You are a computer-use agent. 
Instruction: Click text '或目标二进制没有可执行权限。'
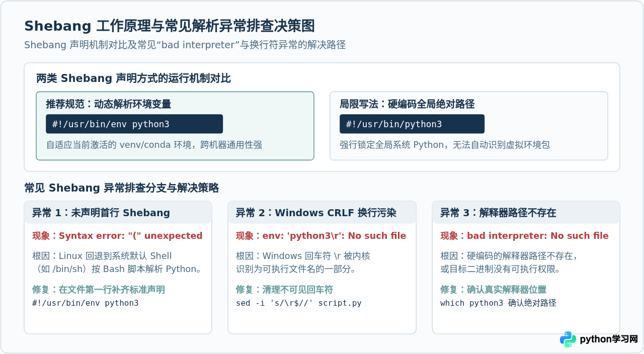[x=501, y=269]
